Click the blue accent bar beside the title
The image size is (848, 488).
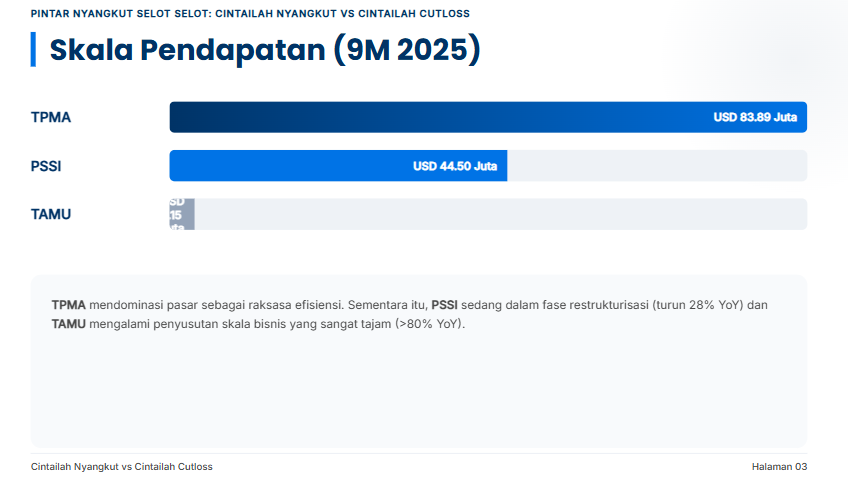34,50
